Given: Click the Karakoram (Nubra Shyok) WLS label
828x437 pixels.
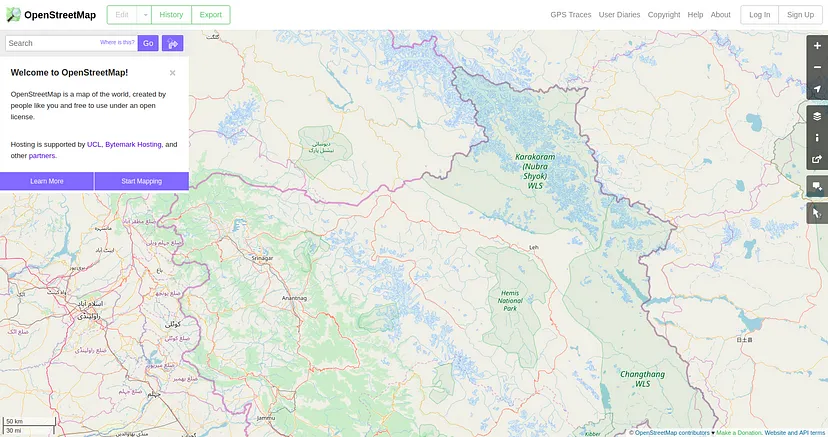Looking at the screenshot, I should (535, 171).
